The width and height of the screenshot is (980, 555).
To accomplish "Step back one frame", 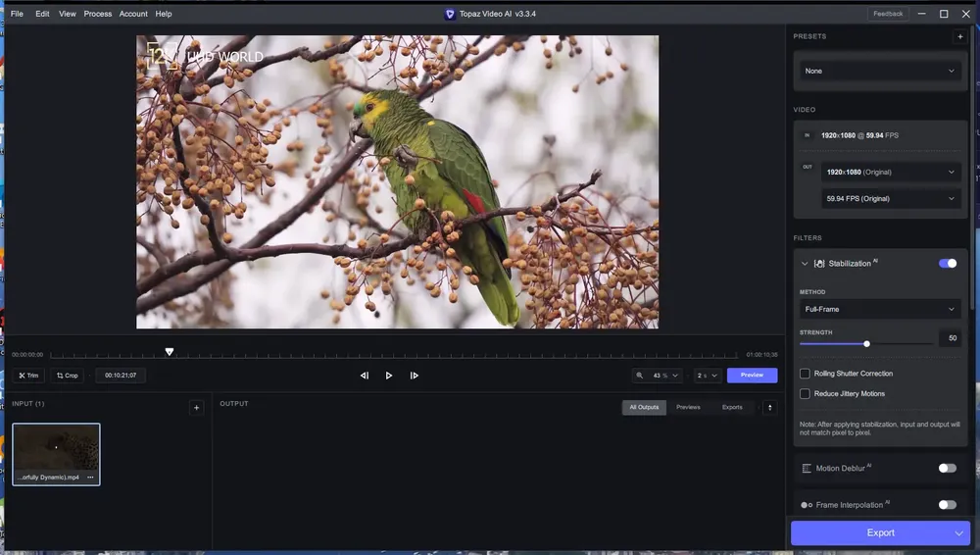I will (x=365, y=376).
